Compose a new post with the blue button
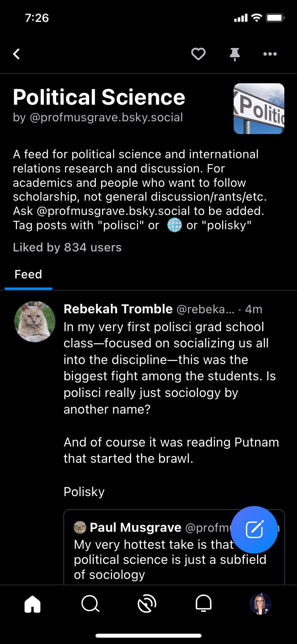The height and width of the screenshot is (644, 297). tap(254, 530)
